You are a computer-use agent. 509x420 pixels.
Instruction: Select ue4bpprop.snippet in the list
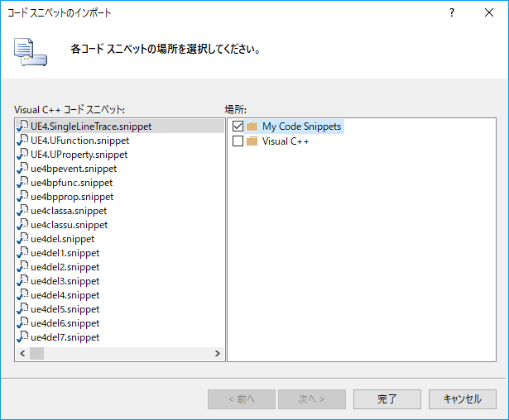click(x=72, y=197)
